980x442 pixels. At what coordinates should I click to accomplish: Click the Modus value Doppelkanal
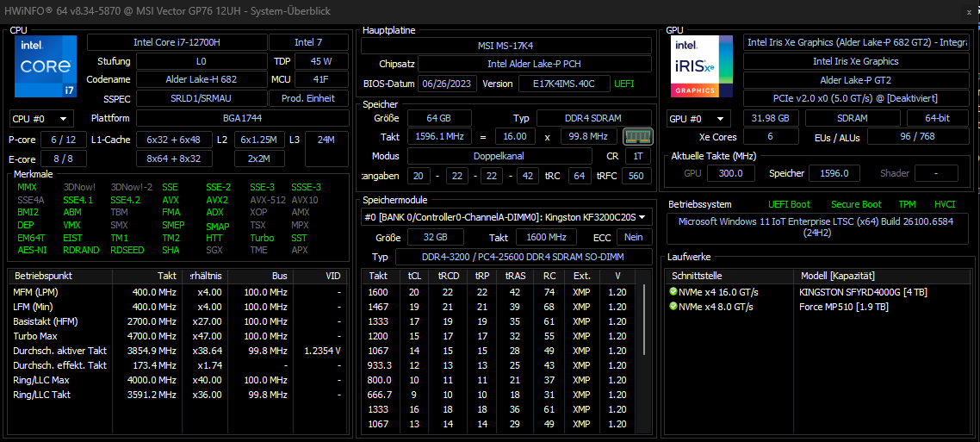click(x=499, y=156)
